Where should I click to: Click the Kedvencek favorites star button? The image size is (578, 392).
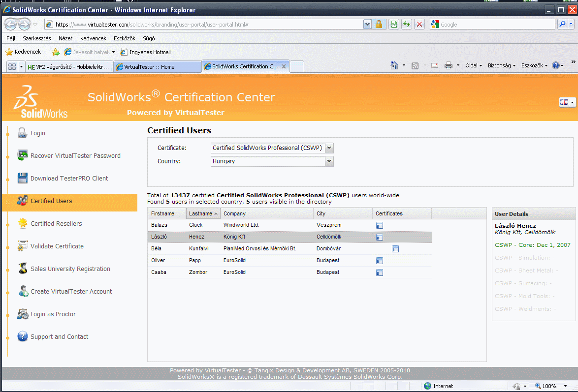[23, 52]
